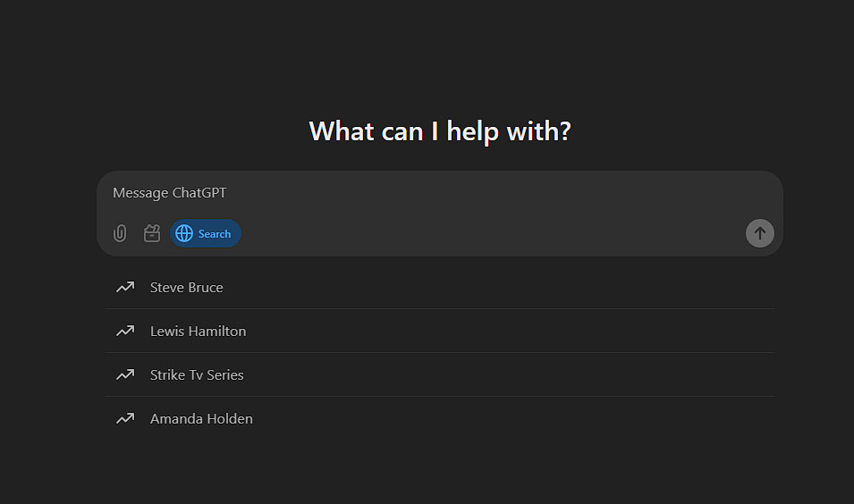Click trending arrow icon beside Amanda Holden
854x504 pixels.
pyautogui.click(x=125, y=418)
